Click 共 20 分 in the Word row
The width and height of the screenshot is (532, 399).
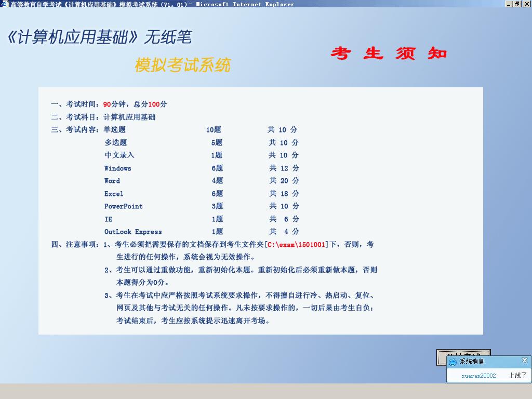click(284, 180)
